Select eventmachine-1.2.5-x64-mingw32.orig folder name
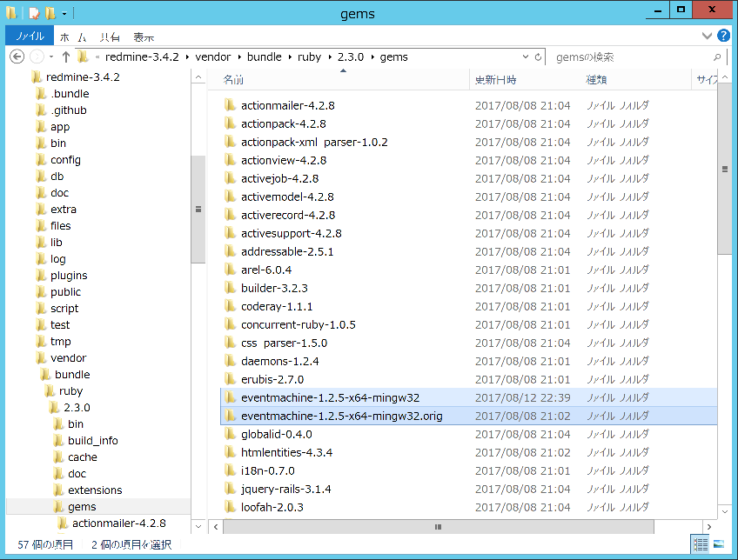Viewport: 738px width, 560px height. pos(342,417)
